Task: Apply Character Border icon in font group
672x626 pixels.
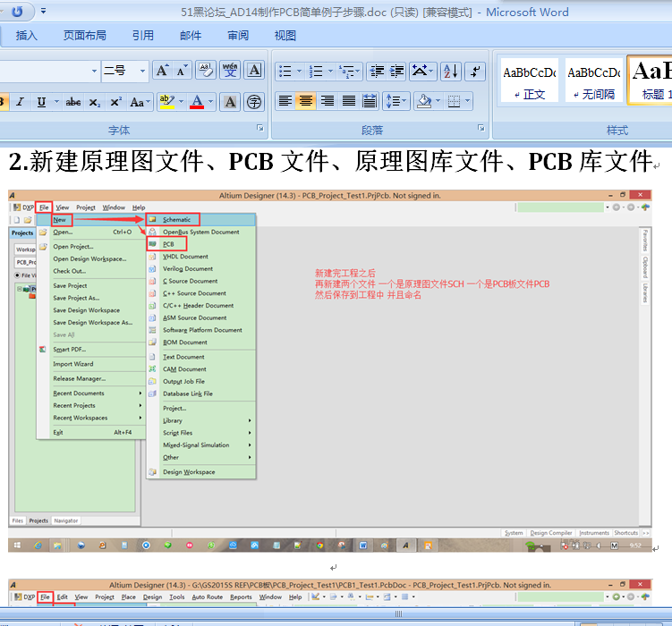Action: [254, 71]
